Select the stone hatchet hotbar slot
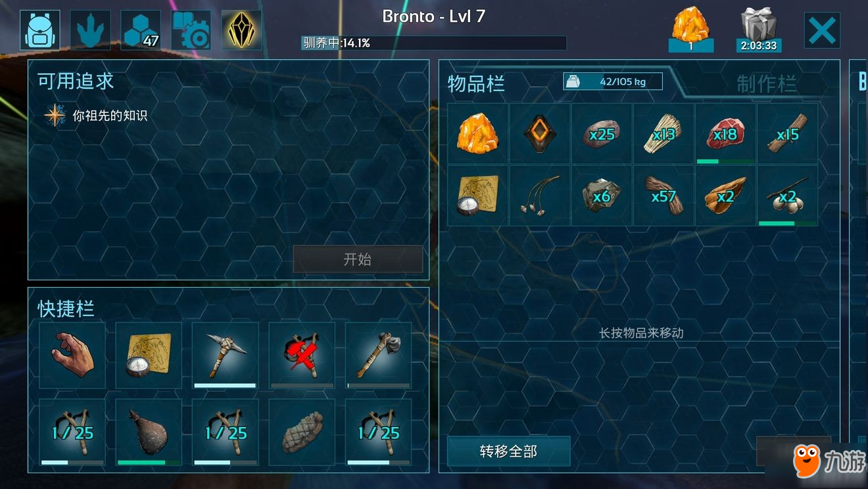Screen dimensions: 868x489 click(x=378, y=355)
